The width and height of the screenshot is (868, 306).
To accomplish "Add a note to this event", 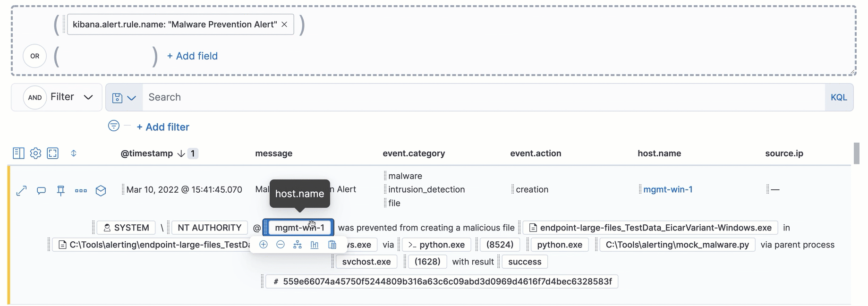I will (42, 191).
